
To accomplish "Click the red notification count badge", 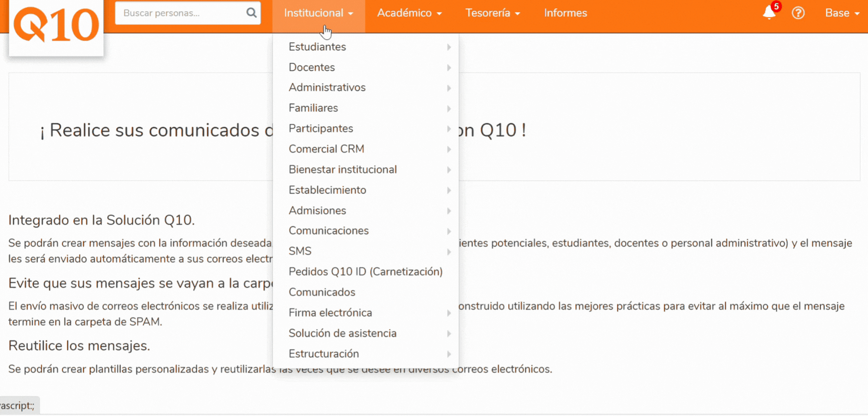I will 776,6.
